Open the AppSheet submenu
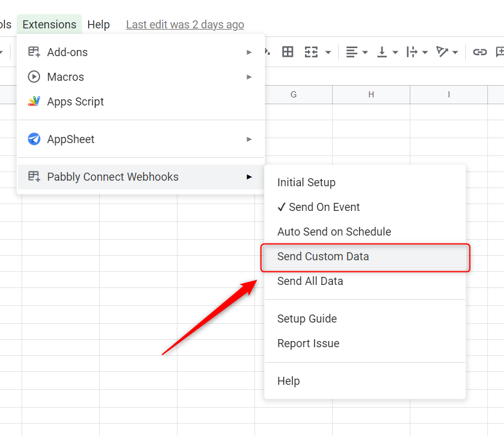 140,139
